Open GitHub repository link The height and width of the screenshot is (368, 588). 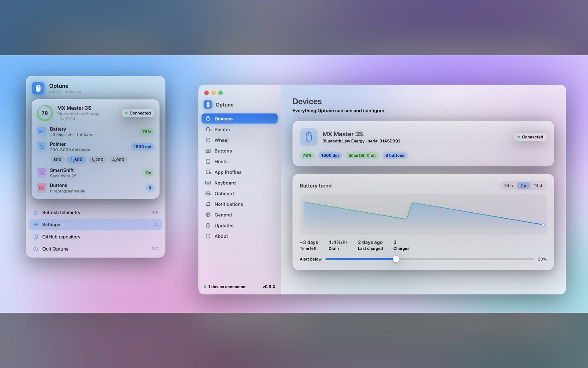point(96,237)
